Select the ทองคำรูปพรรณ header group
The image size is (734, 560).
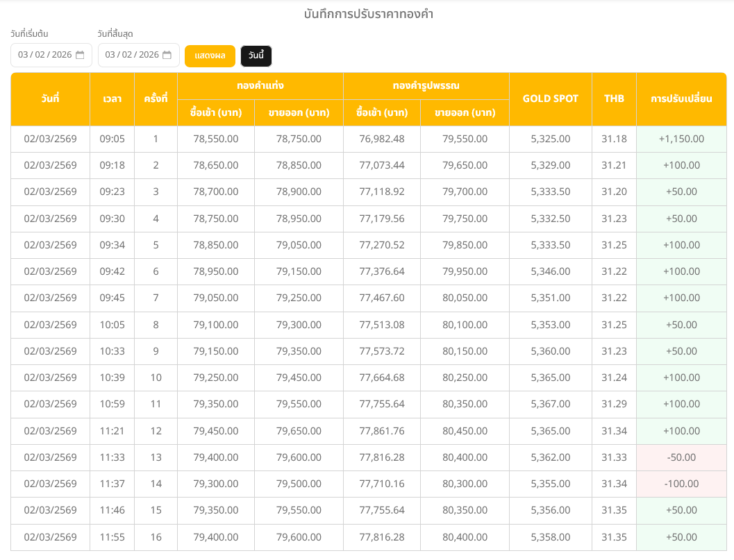click(426, 86)
